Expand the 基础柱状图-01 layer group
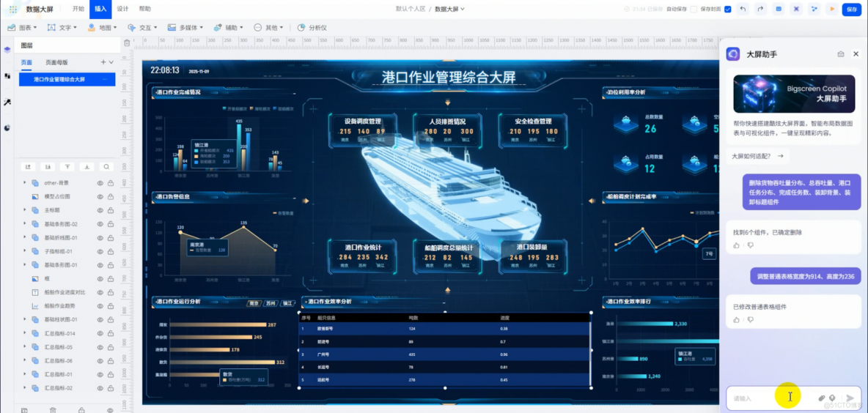 point(23,319)
